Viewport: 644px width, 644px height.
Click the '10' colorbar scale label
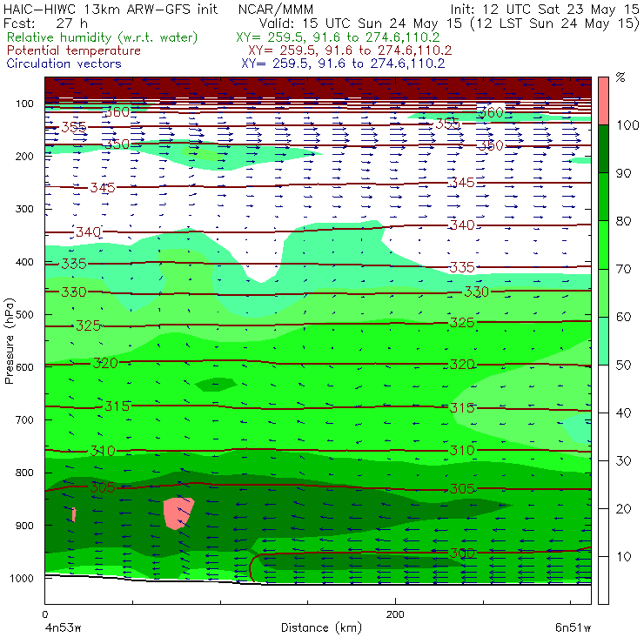click(623, 557)
